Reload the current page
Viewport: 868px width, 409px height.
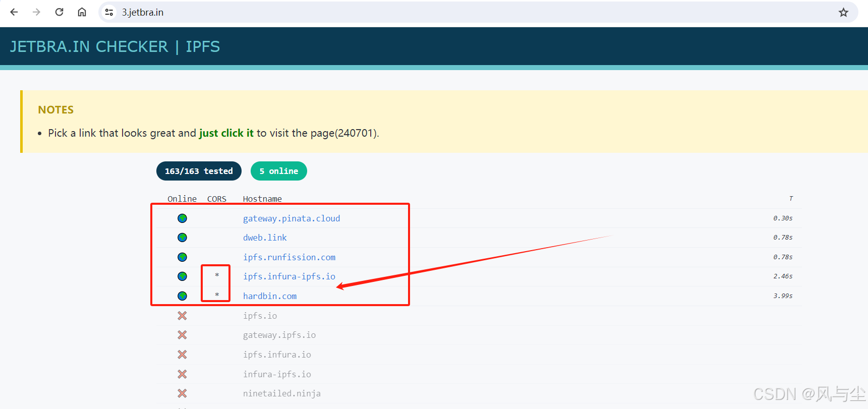59,12
